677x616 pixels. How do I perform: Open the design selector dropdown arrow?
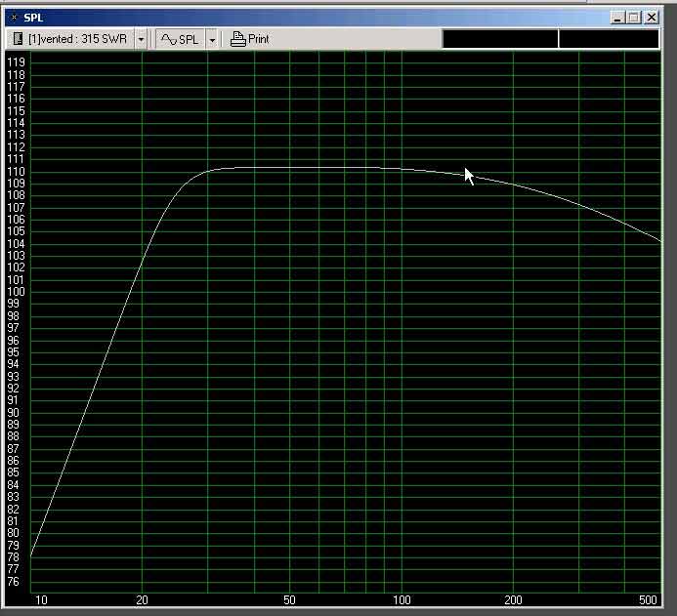[141, 39]
